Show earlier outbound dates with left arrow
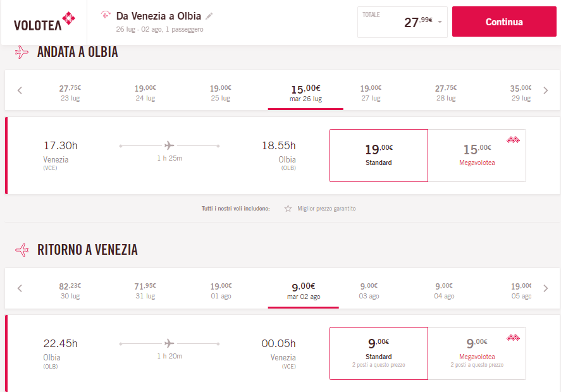Viewport: 561px width, 392px height. [20, 90]
